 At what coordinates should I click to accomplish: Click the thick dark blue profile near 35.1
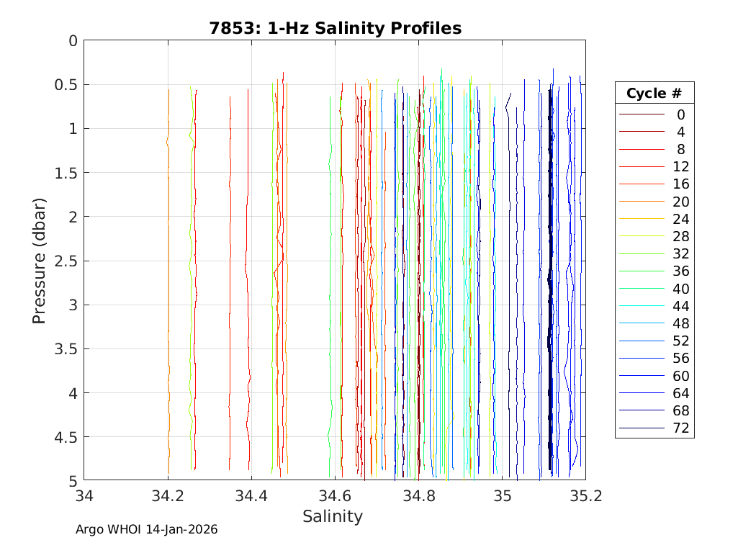[550, 288]
